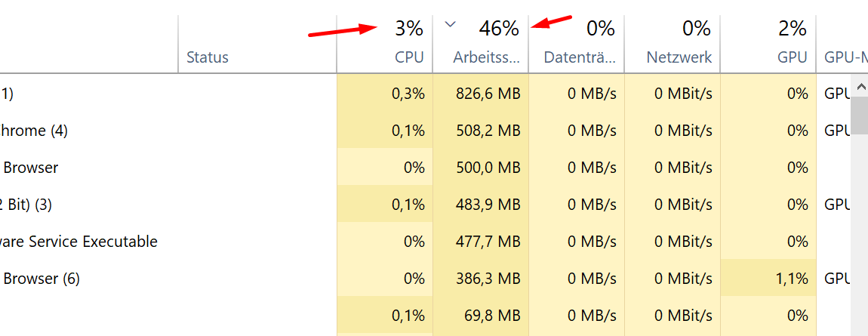Image resolution: width=868 pixels, height=336 pixels.
Task: Click the 1,1% GPU usage cell
Action: (x=792, y=279)
